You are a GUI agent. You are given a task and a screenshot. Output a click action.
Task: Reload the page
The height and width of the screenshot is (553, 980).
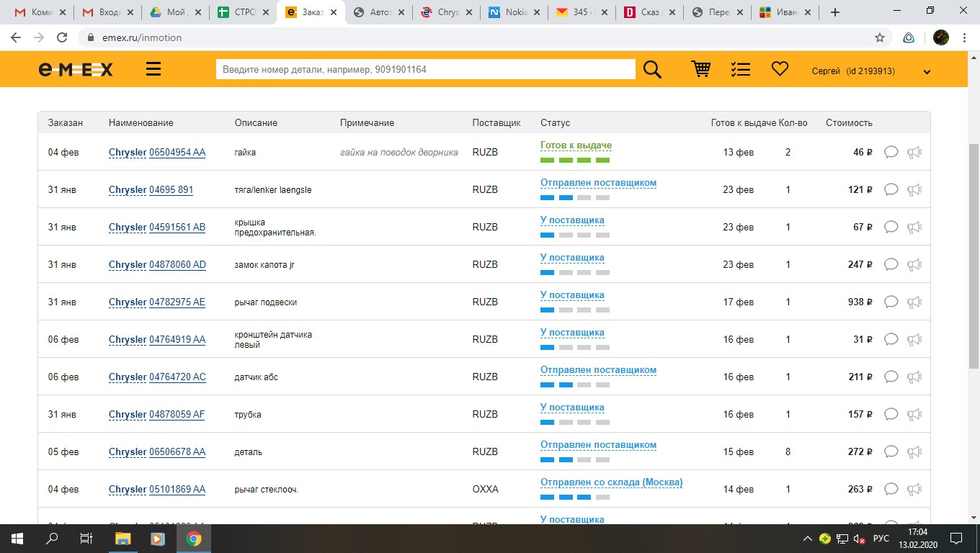[62, 37]
